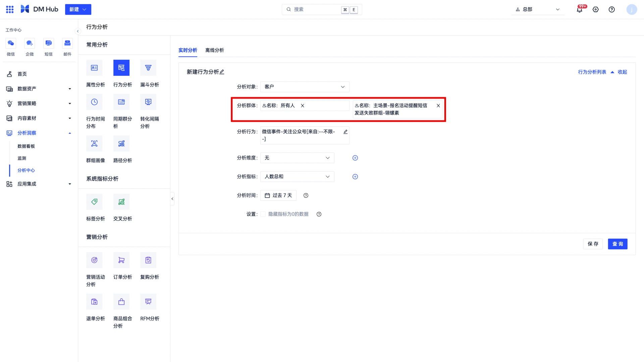
Task: Open the 分析对象 客户 dropdown
Action: tap(305, 87)
